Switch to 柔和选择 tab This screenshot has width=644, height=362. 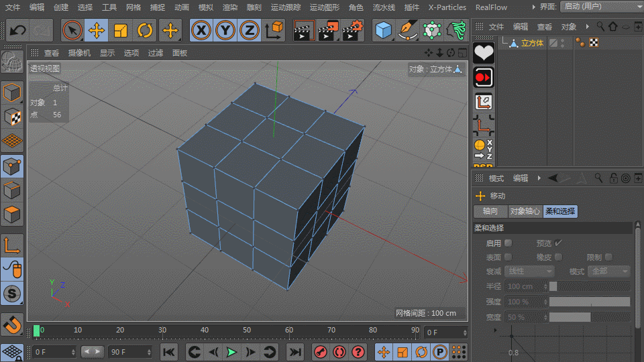point(560,211)
